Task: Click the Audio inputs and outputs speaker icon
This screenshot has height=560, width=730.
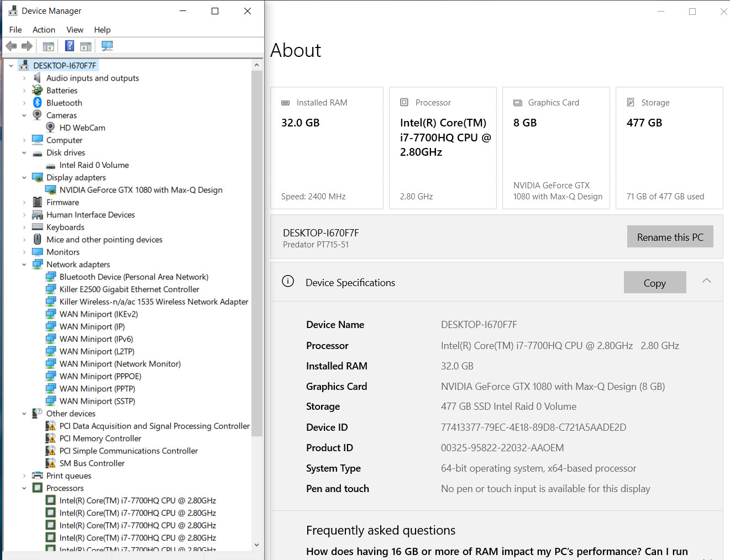Action: point(37,78)
